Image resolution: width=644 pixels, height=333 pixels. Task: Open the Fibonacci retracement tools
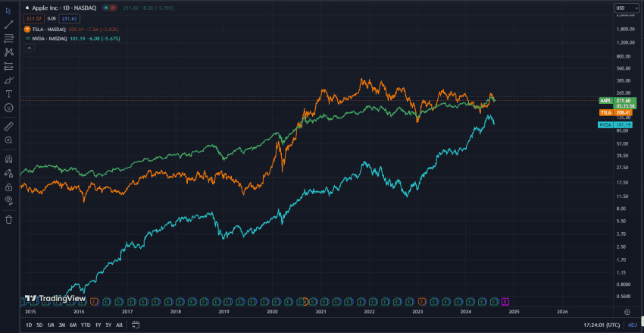coord(8,38)
